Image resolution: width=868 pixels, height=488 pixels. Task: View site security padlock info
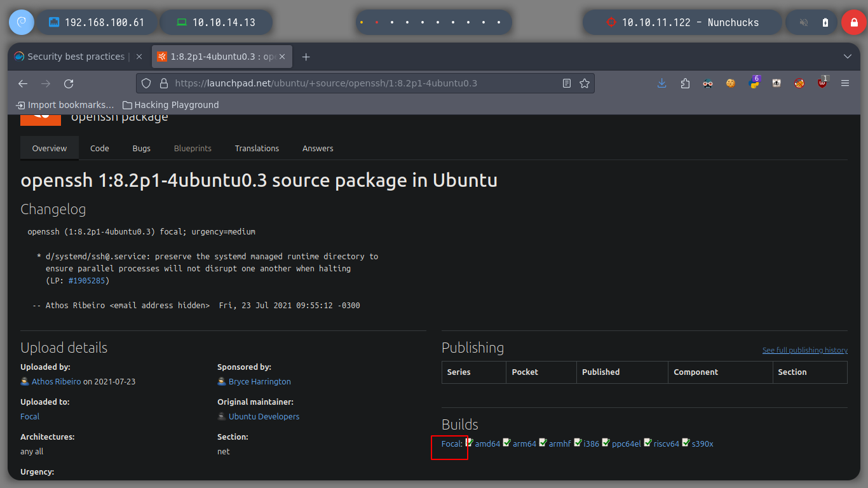[163, 83]
